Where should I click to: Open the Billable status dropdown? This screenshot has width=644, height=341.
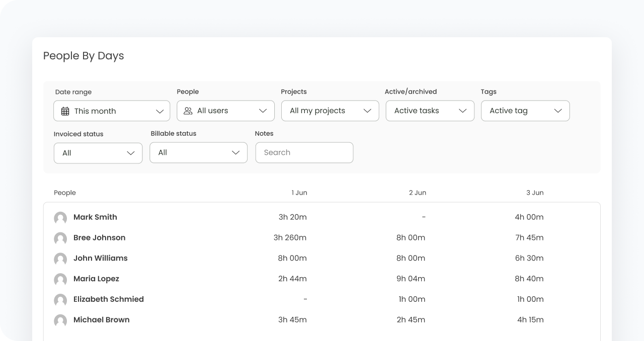pyautogui.click(x=199, y=152)
